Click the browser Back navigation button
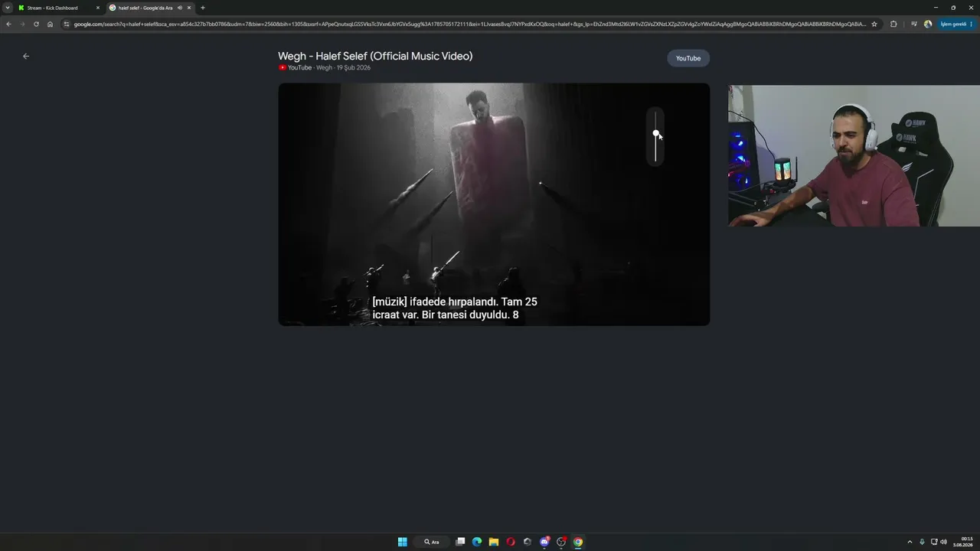The width and height of the screenshot is (980, 551). (8, 24)
